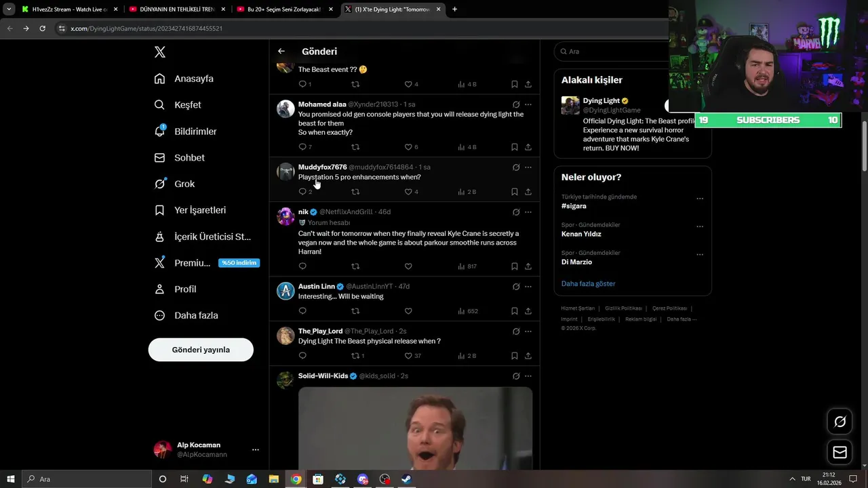Open more options on Austin Linn's post
The image size is (868, 488).
click(x=528, y=287)
